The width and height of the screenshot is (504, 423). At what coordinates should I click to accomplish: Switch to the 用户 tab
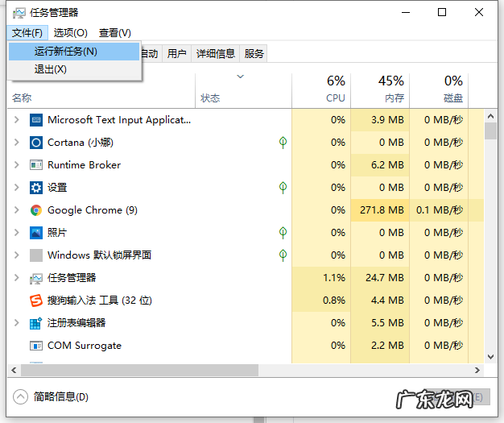pos(177,53)
